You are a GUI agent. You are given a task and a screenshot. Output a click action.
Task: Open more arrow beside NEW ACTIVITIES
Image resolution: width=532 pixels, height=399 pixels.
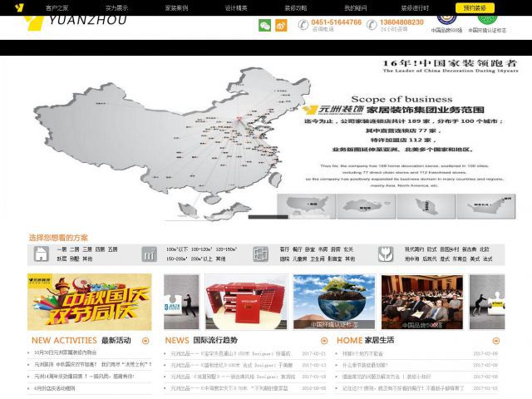coord(146,341)
